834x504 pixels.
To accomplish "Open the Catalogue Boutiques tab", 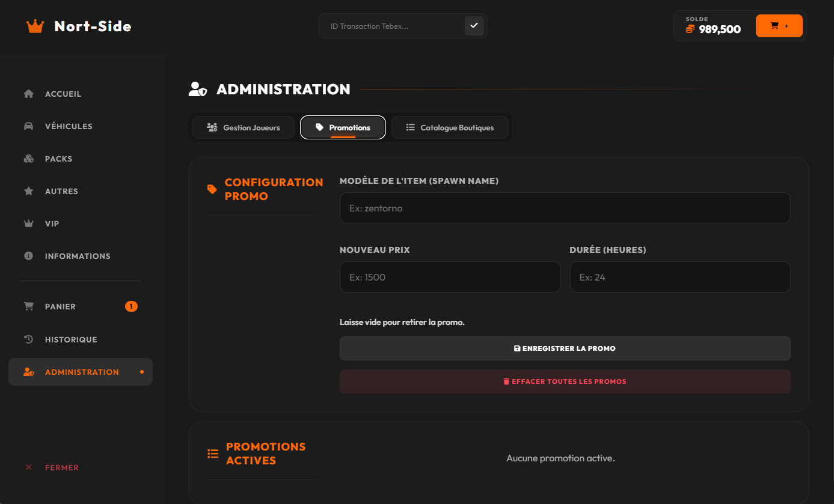I will pyautogui.click(x=450, y=127).
